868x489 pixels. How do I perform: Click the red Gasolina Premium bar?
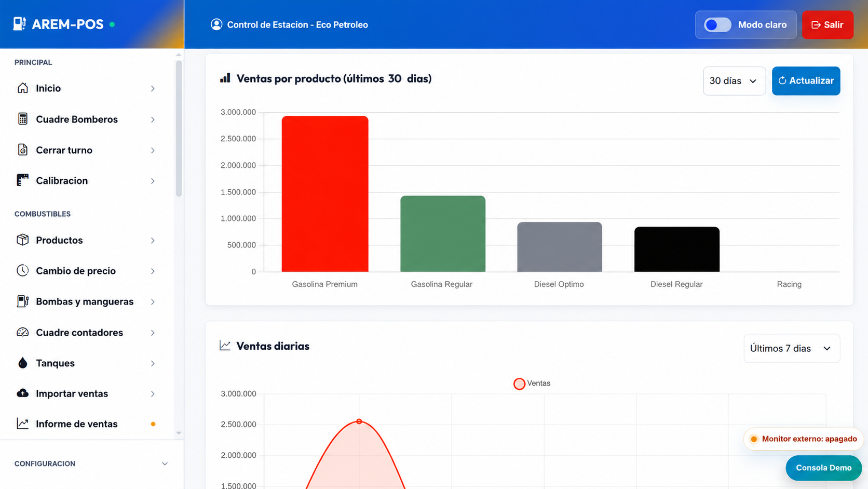[325, 194]
